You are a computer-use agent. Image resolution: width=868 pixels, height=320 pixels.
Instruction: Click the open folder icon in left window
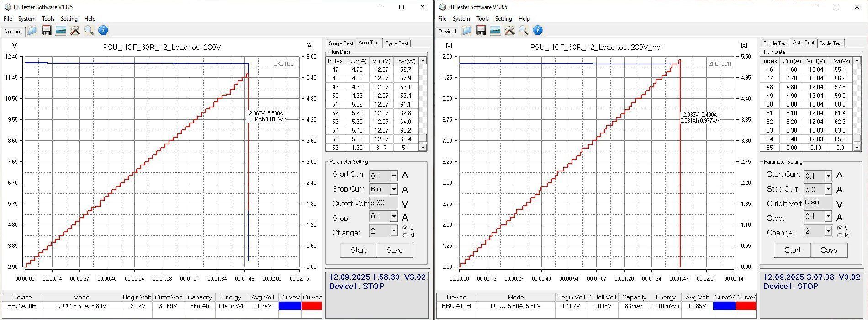tap(32, 31)
